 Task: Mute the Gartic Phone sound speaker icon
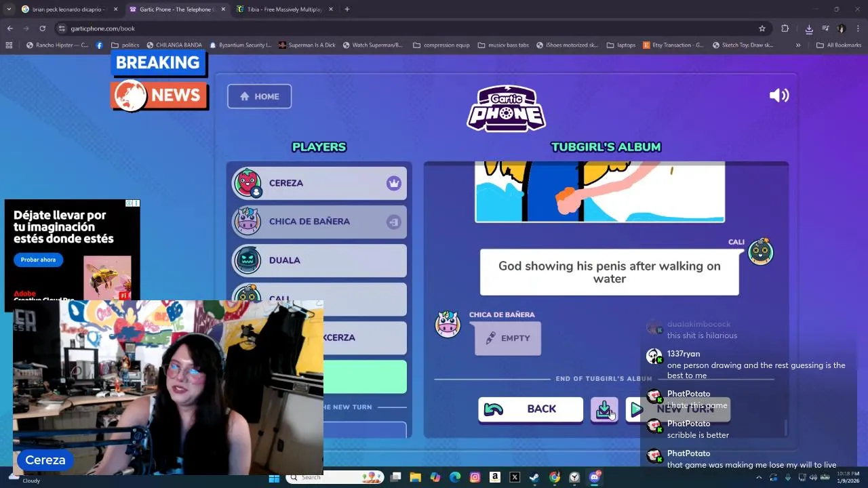pos(779,96)
